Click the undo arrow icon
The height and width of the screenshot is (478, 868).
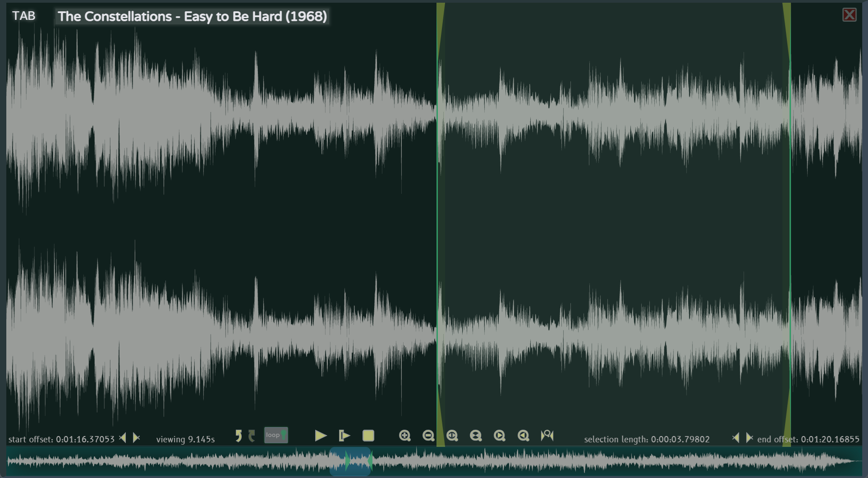[239, 436]
